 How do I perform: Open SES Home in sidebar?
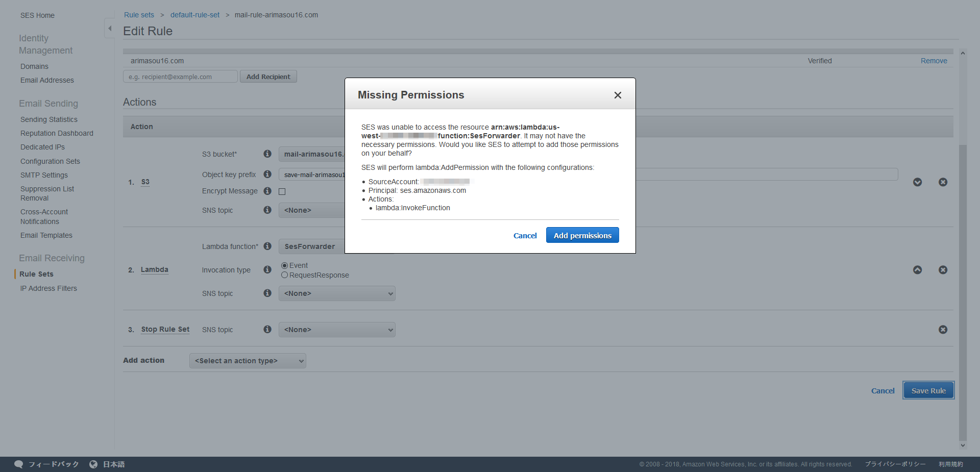(x=37, y=15)
